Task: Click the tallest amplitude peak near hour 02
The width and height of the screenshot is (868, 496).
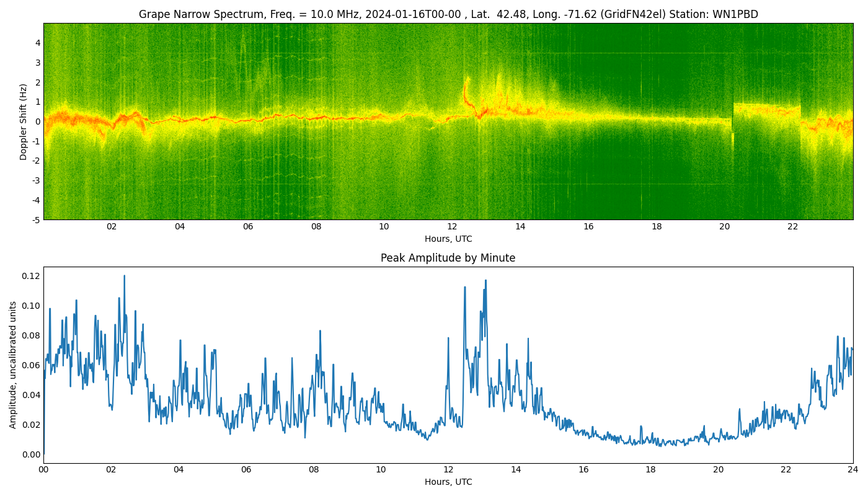Action: 124,277
